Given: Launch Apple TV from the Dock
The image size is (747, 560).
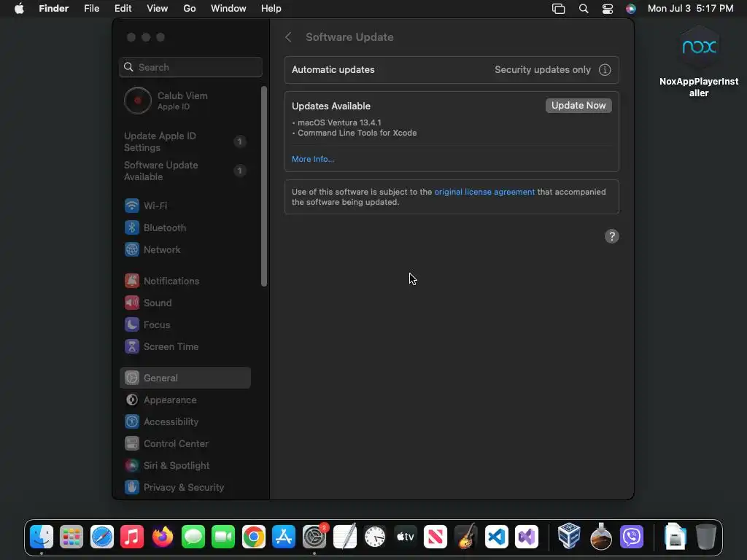Looking at the screenshot, I should pos(406,537).
